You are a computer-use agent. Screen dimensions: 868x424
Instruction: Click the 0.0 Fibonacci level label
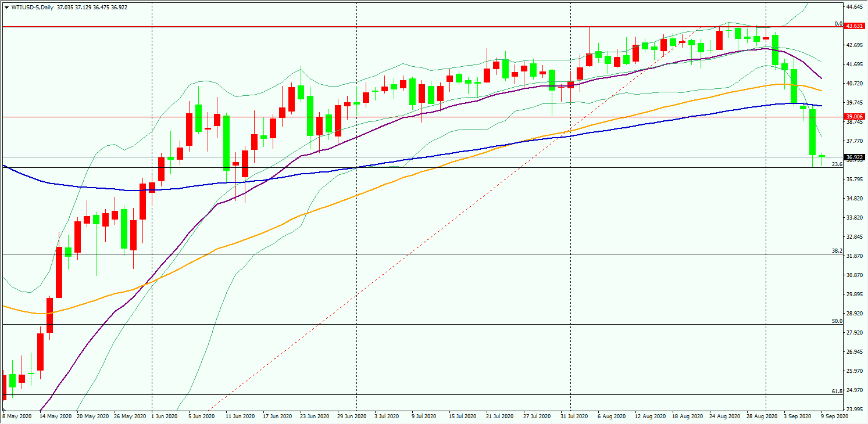[838, 24]
